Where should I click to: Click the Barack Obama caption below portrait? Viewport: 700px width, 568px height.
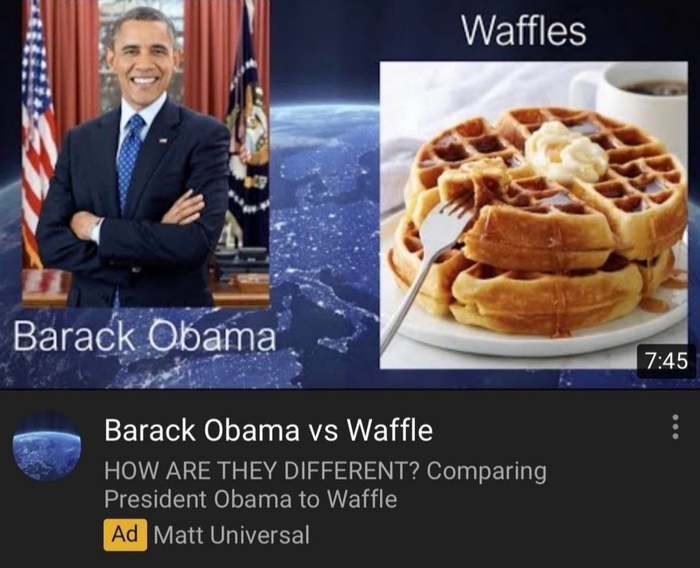(144, 337)
